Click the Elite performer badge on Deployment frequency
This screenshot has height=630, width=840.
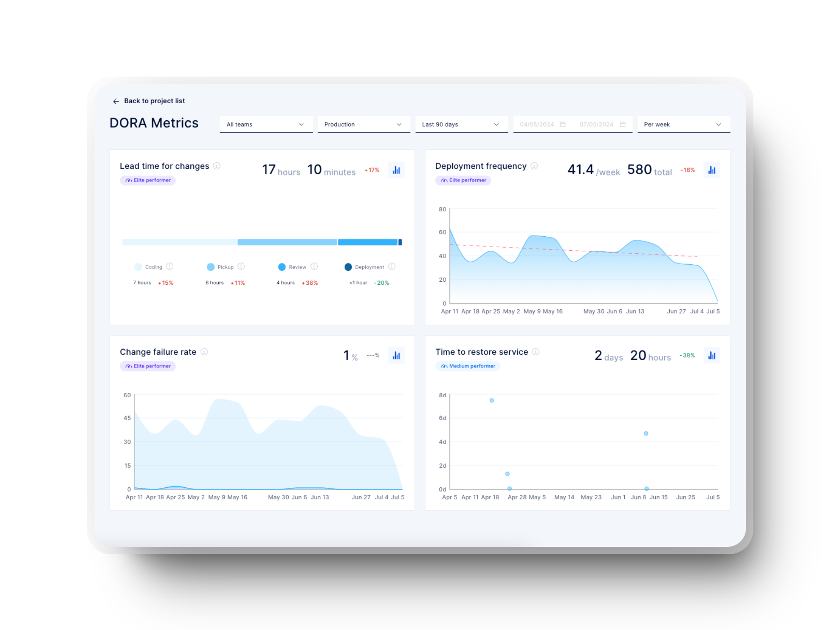click(464, 180)
